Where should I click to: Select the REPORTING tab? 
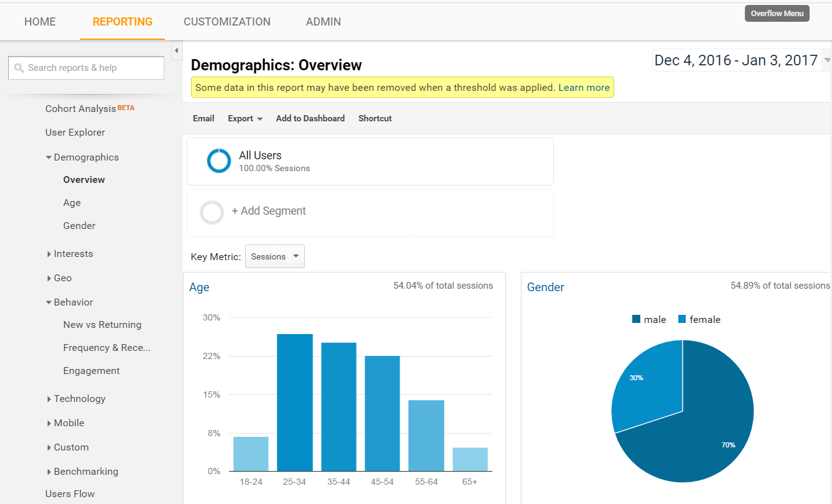point(123,22)
